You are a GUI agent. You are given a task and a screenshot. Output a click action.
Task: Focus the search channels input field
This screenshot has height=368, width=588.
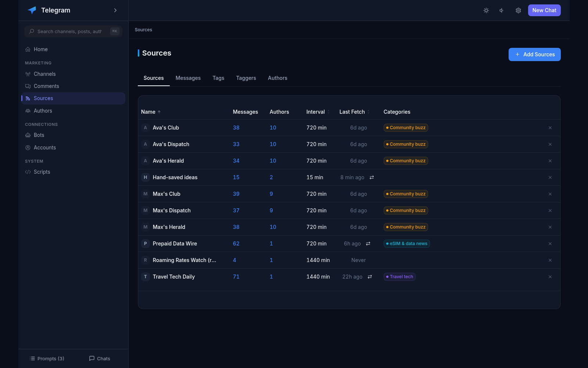click(x=73, y=31)
